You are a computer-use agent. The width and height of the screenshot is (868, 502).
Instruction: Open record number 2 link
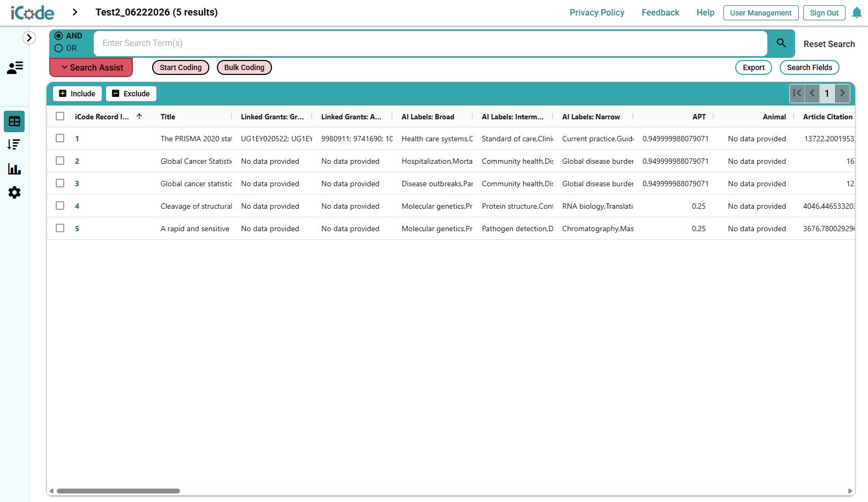click(77, 161)
